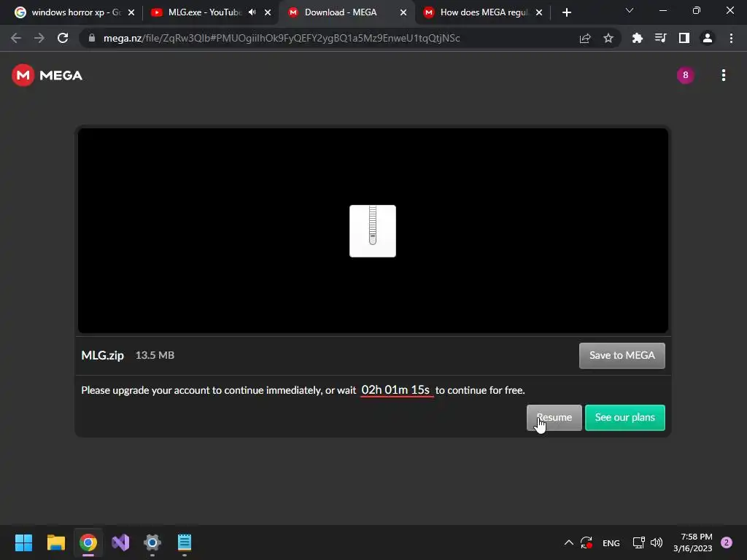The image size is (747, 560).
Task: Open the Notepad taskbar icon
Action: [185, 542]
